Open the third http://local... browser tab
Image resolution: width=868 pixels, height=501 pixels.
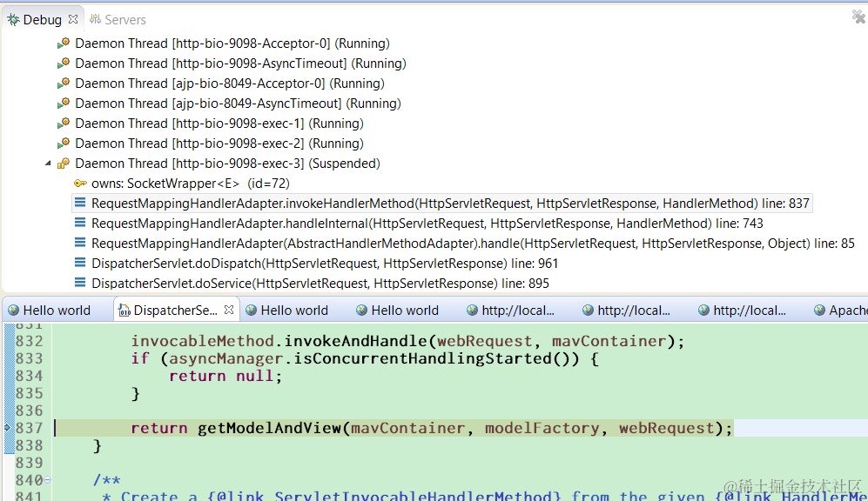coord(743,311)
